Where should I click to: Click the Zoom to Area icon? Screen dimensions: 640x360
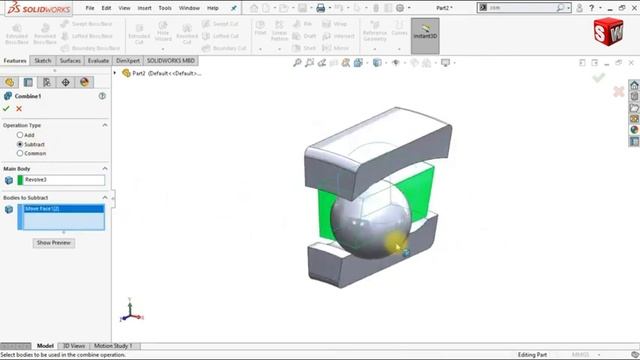pos(309,62)
